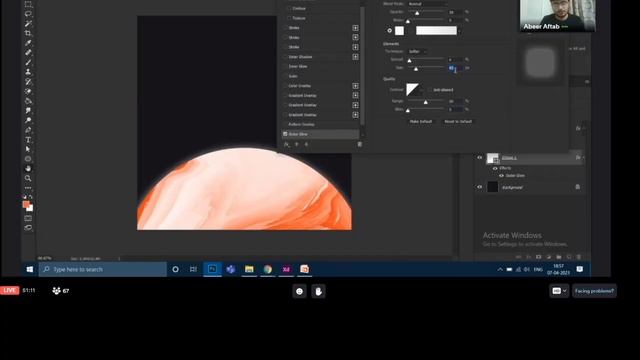
Task: Open the glow gradient picker dropdown arrow
Action: point(460,31)
